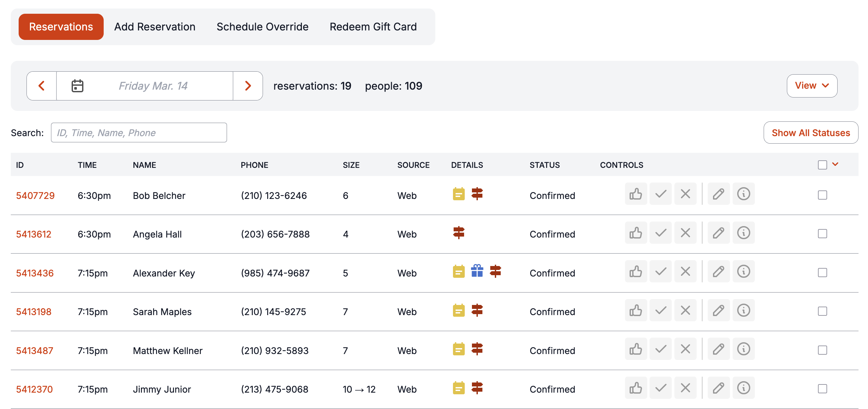Switch to the Schedule Override tab
This screenshot has height=409, width=868.
(x=262, y=27)
